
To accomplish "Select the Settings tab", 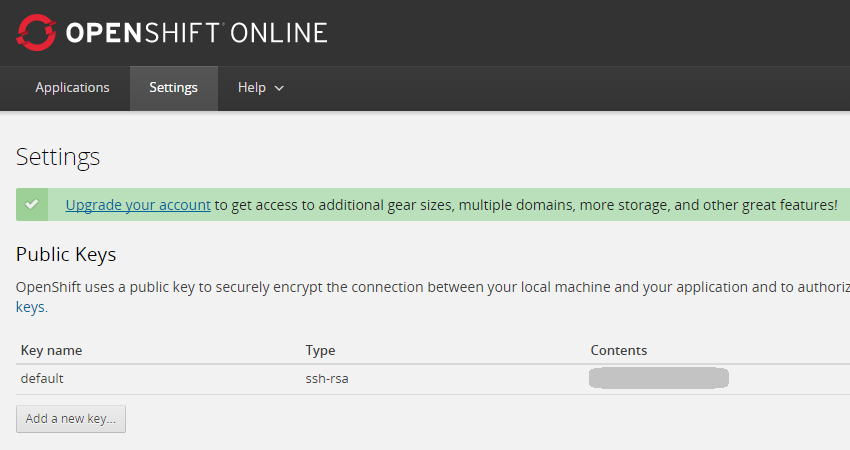I will 173,88.
